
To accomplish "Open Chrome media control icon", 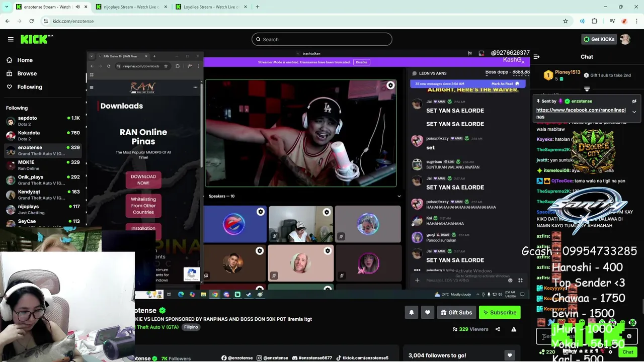I will pyautogui.click(x=612, y=21).
